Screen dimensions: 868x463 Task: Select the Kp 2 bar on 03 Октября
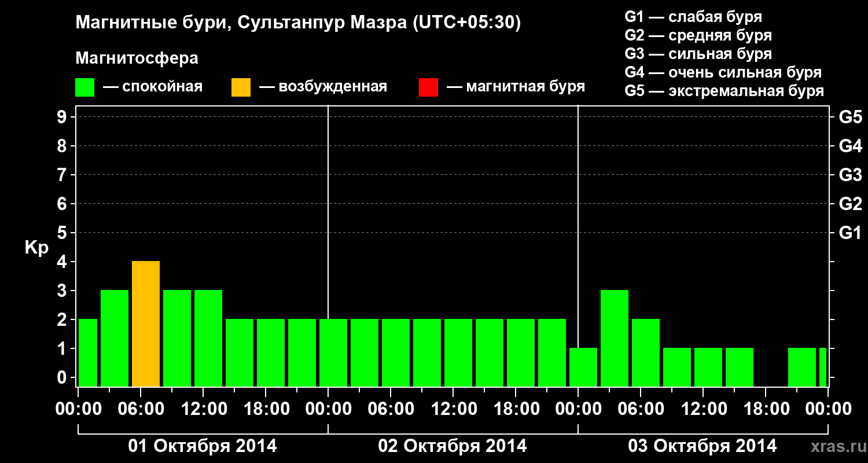(646, 353)
